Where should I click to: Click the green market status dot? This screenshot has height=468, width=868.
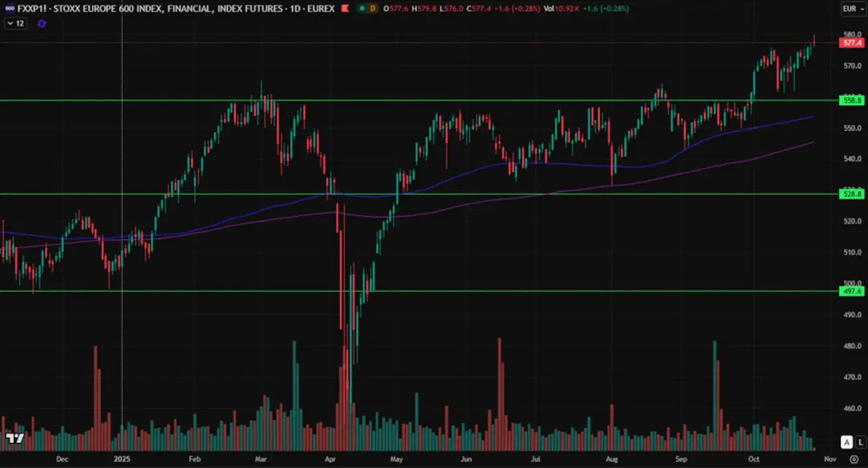(x=361, y=9)
